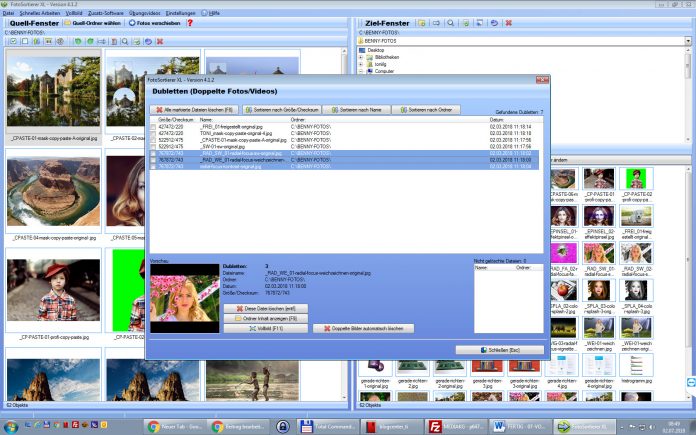The width and height of the screenshot is (696, 435).
Task: Click the arrow icon in Ziel-Fenster toolbar
Action: click(436, 23)
